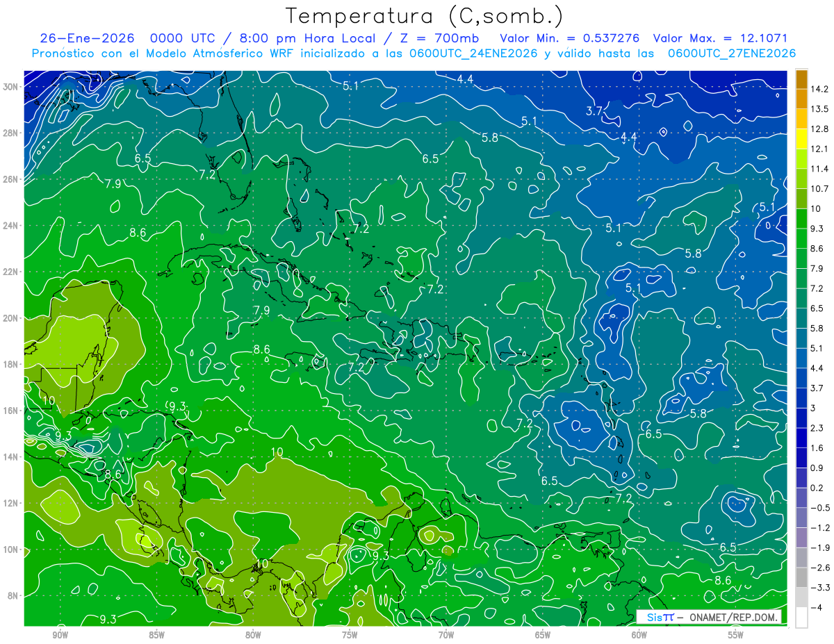Click the "30N" latitude axis label
Image resolution: width=834 pixels, height=644 pixels.
(x=10, y=86)
